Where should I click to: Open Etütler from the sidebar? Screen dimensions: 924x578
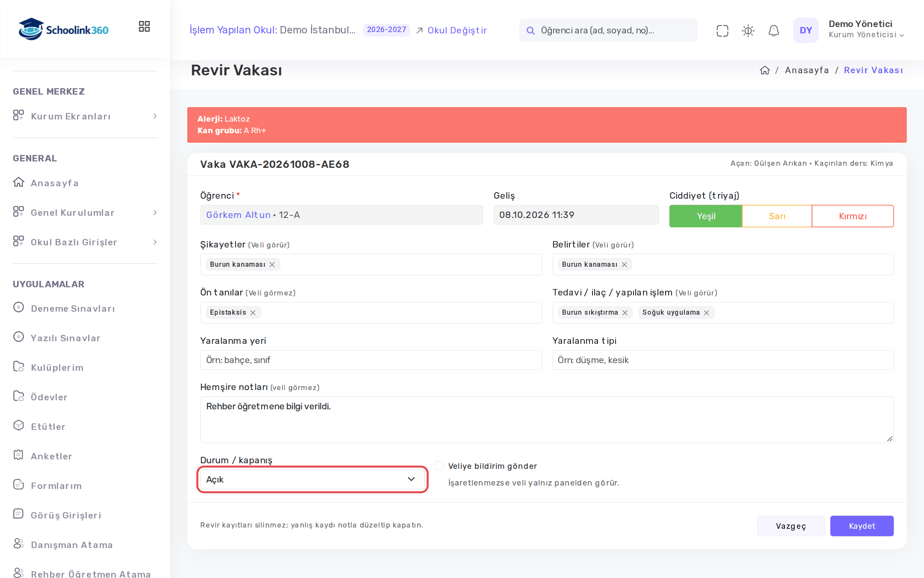click(x=48, y=426)
